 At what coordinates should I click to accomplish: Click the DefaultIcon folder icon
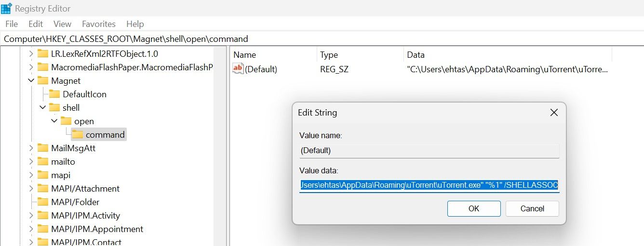click(54, 94)
